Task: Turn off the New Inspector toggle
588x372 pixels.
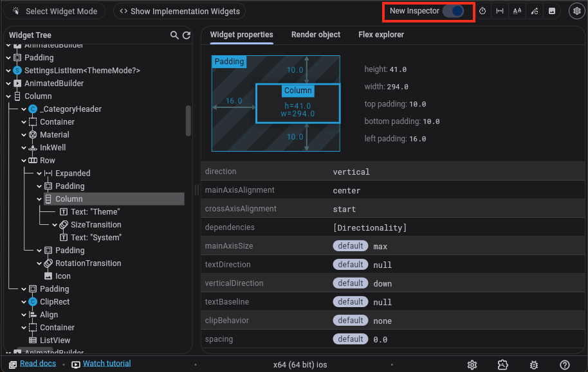Action: coord(452,11)
